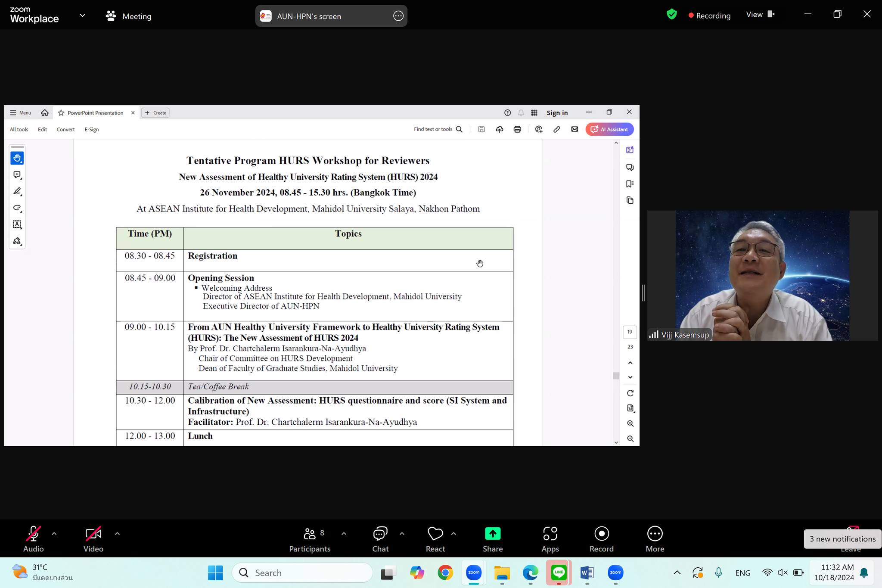Open Google Chrome from taskbar

(445, 572)
